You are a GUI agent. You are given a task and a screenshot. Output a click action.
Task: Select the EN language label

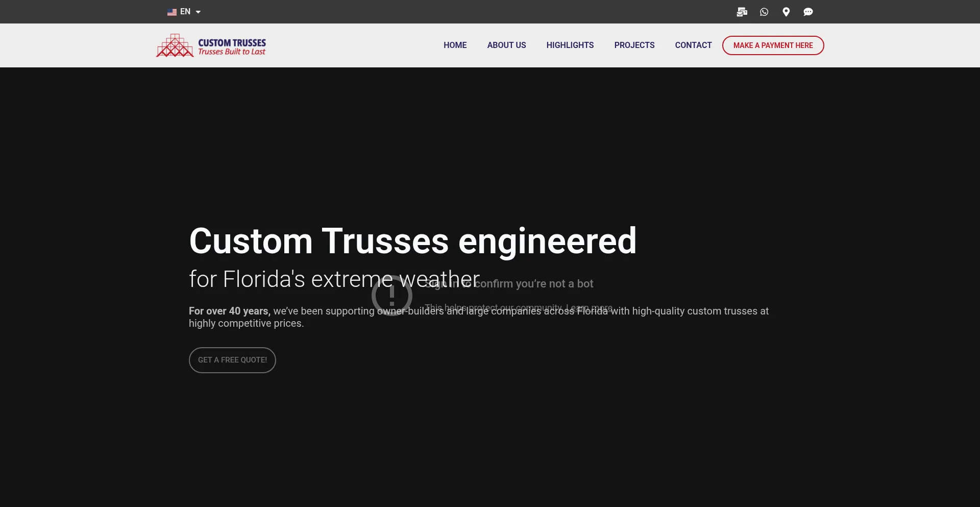tap(185, 12)
